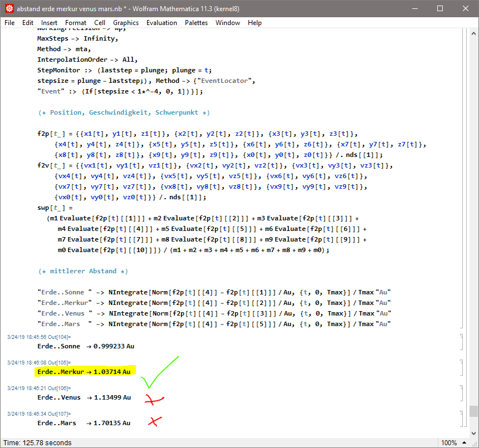
Task: Open the Graphics menu
Action: (x=126, y=23)
